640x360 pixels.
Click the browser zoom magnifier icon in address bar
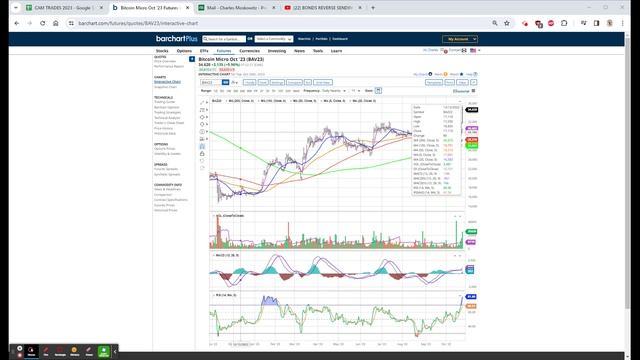[x=495, y=23]
